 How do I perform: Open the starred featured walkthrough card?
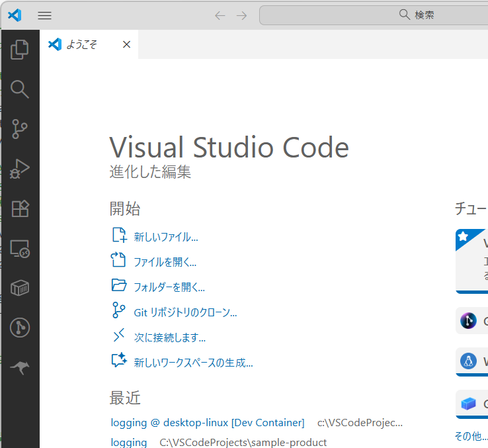pos(472,261)
